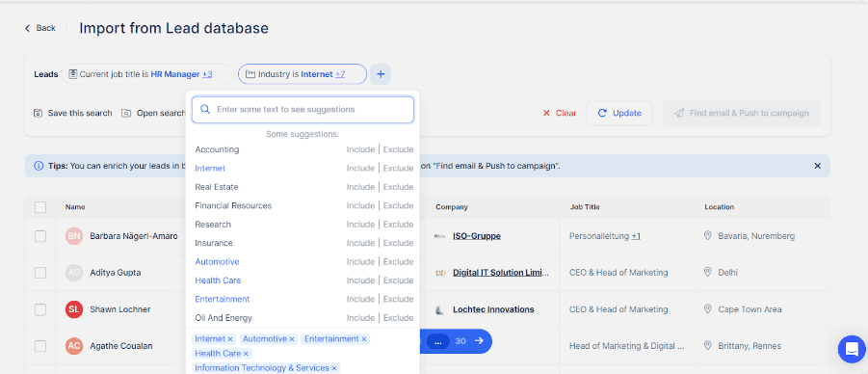
Task: Click the AC avatar of Agathe Coualan
Action: coord(74,346)
